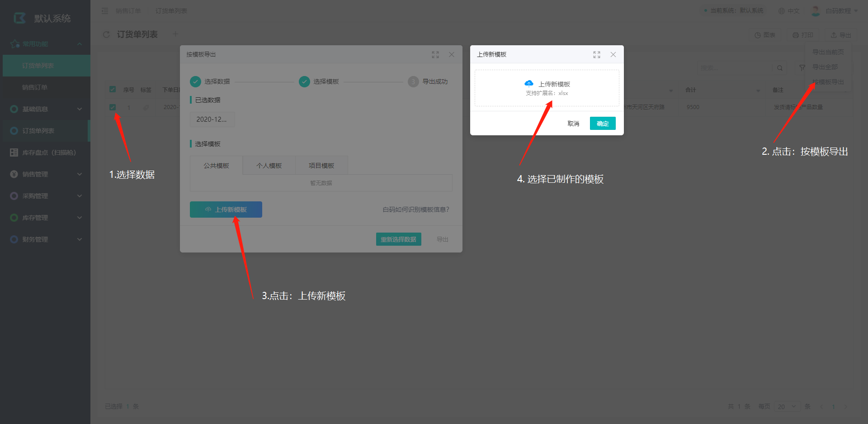The width and height of the screenshot is (868, 424).
Task: Expand the 上传新模板 dialog to fullscreen
Action: pyautogui.click(x=597, y=54)
